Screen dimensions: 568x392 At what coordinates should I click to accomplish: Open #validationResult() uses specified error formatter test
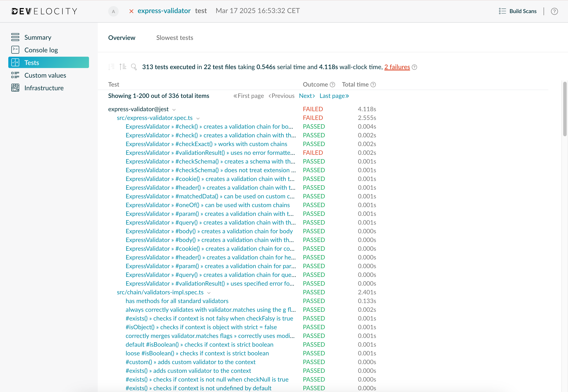tap(210, 283)
